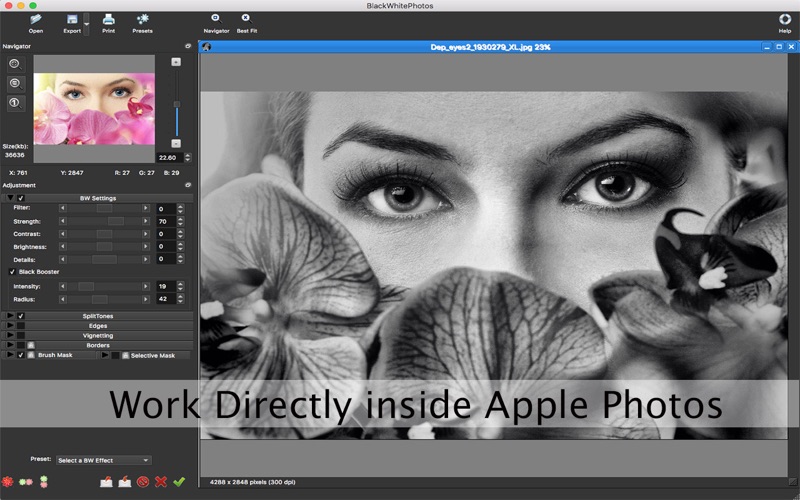800x500 pixels.
Task: Click the single red flower view icon
Action: click(x=8, y=481)
